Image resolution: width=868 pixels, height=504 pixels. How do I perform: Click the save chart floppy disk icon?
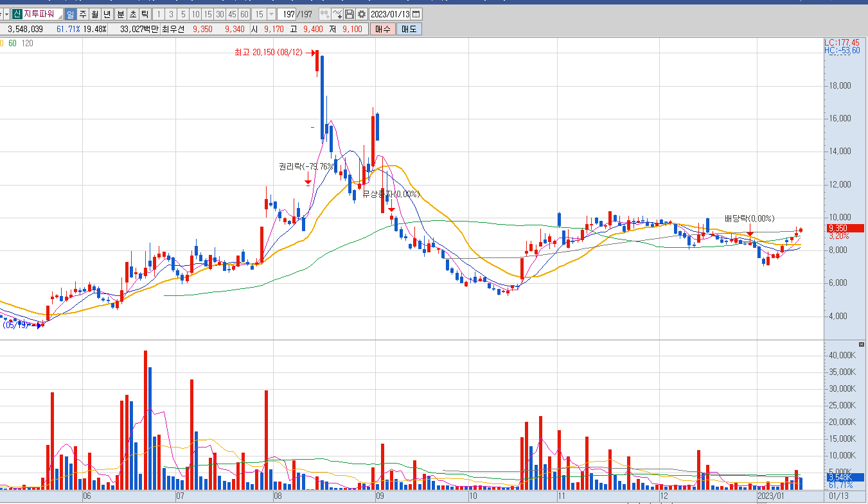point(350,14)
